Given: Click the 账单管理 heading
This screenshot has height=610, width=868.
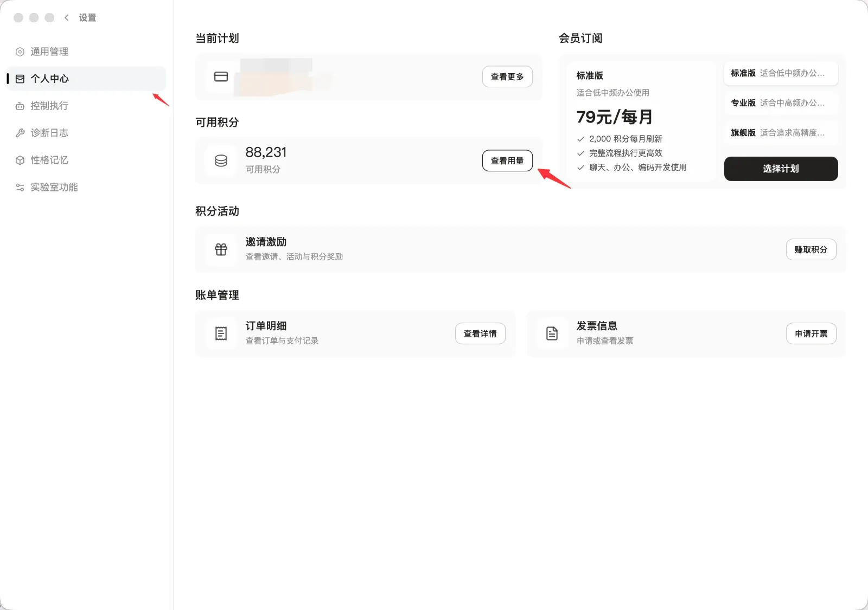Looking at the screenshot, I should 217,296.
